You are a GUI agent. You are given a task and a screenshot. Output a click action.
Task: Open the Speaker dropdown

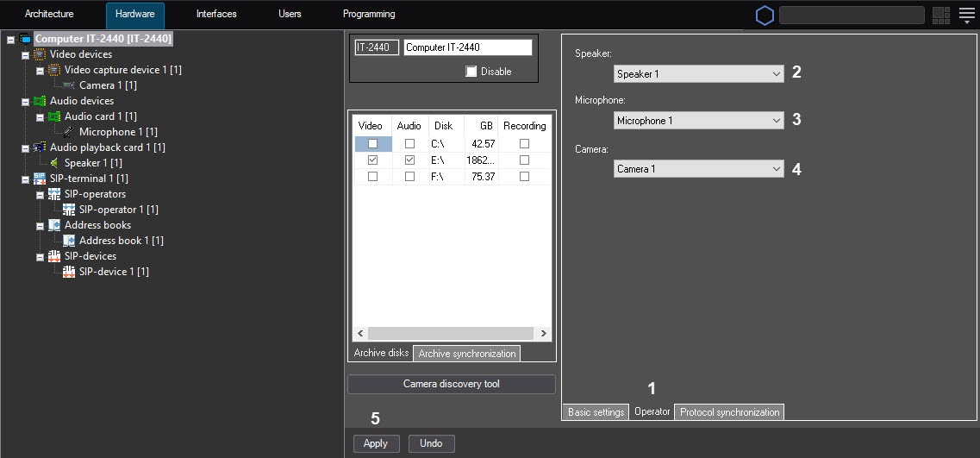coord(698,74)
